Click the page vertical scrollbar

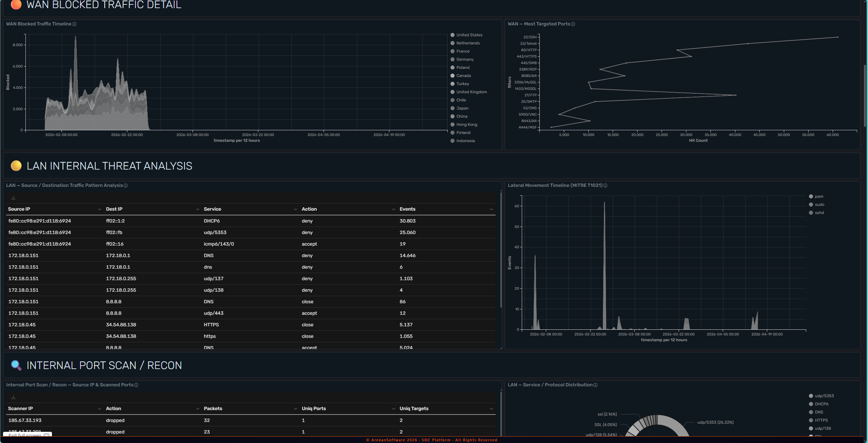[865, 96]
